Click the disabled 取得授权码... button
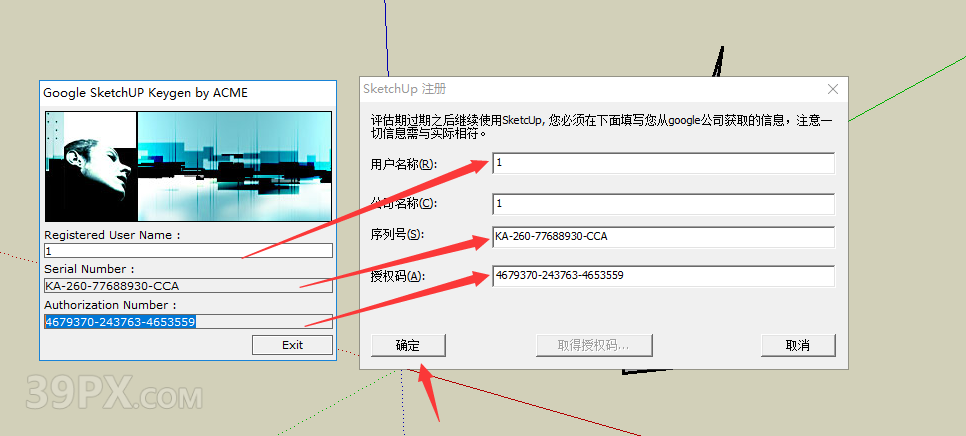 (594, 345)
